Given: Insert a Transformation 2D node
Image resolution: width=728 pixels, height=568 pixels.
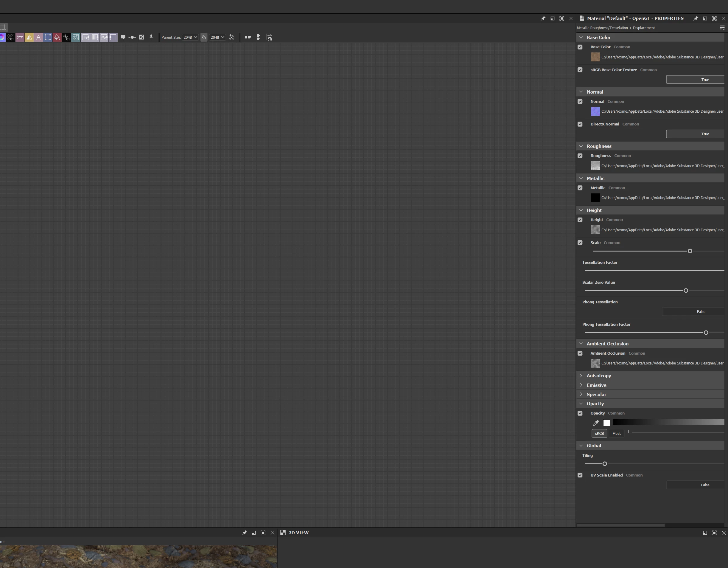Looking at the screenshot, I should (48, 37).
